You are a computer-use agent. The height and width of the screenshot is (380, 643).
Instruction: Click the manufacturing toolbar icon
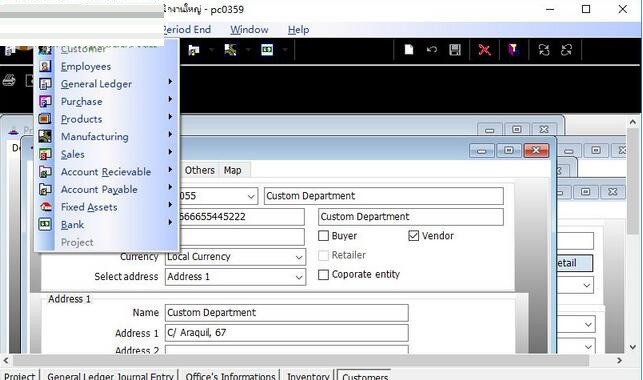(x=230, y=50)
